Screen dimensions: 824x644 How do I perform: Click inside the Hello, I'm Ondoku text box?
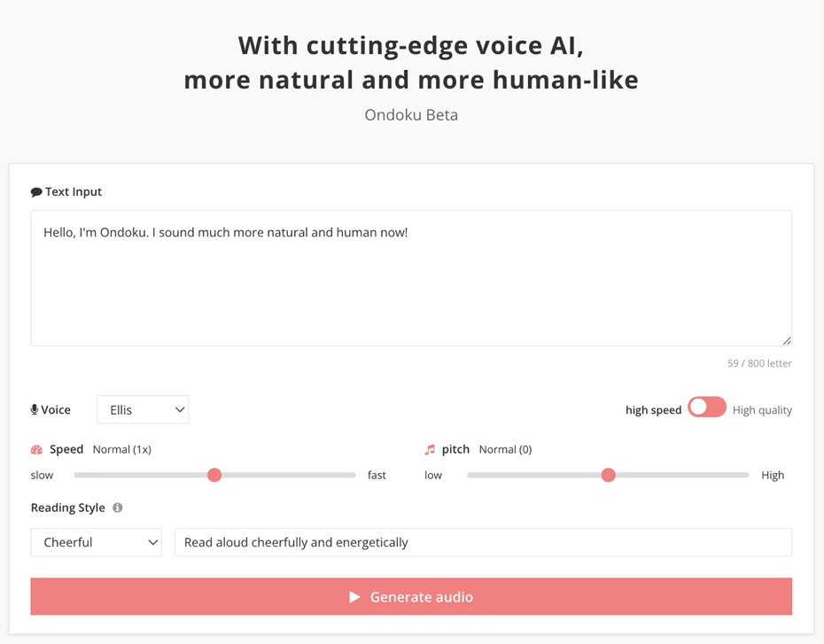pos(411,283)
